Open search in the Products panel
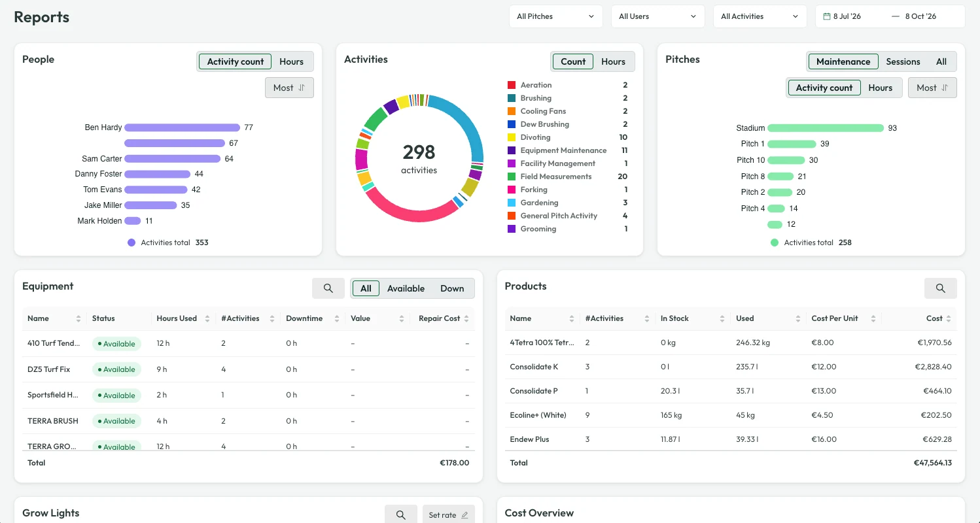Image resolution: width=980 pixels, height=523 pixels. (940, 288)
